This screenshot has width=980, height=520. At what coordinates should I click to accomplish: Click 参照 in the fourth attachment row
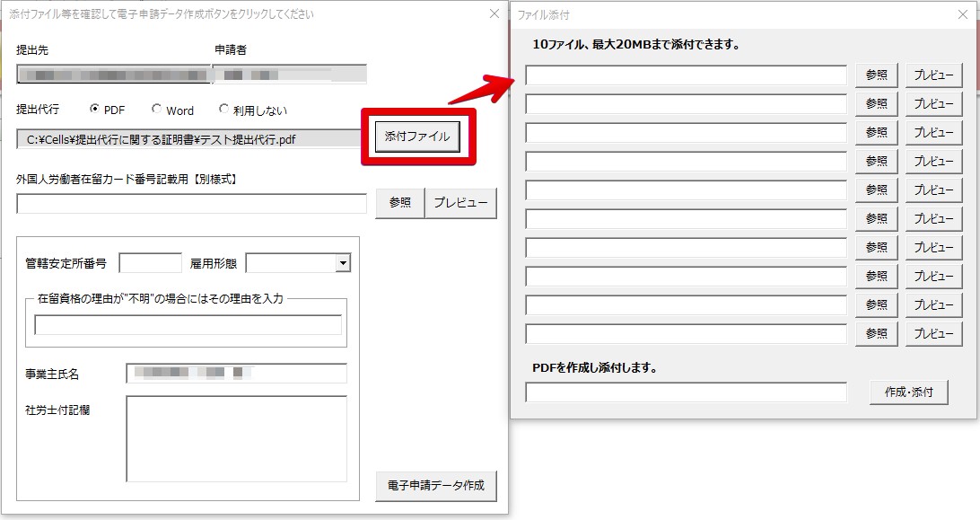[x=876, y=162]
